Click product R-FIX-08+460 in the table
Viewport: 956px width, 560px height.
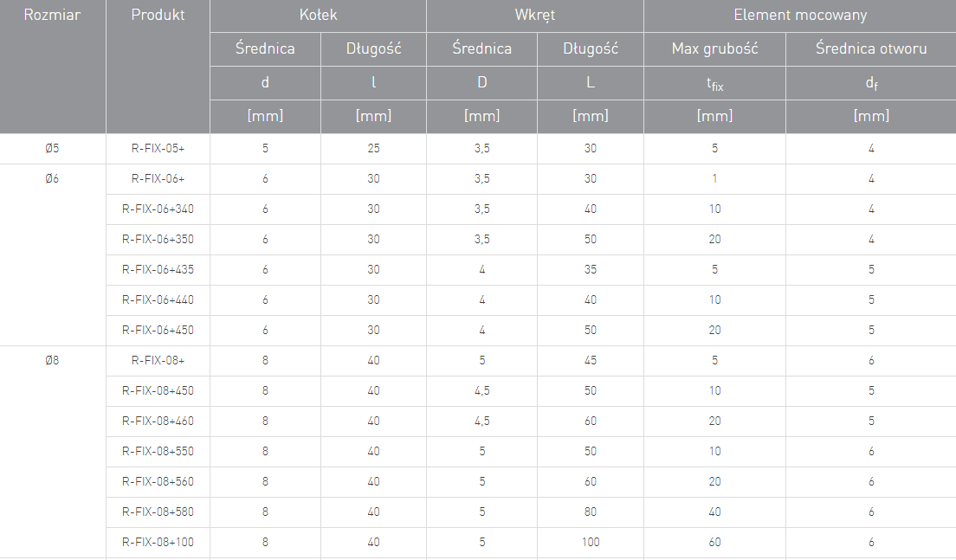(158, 422)
